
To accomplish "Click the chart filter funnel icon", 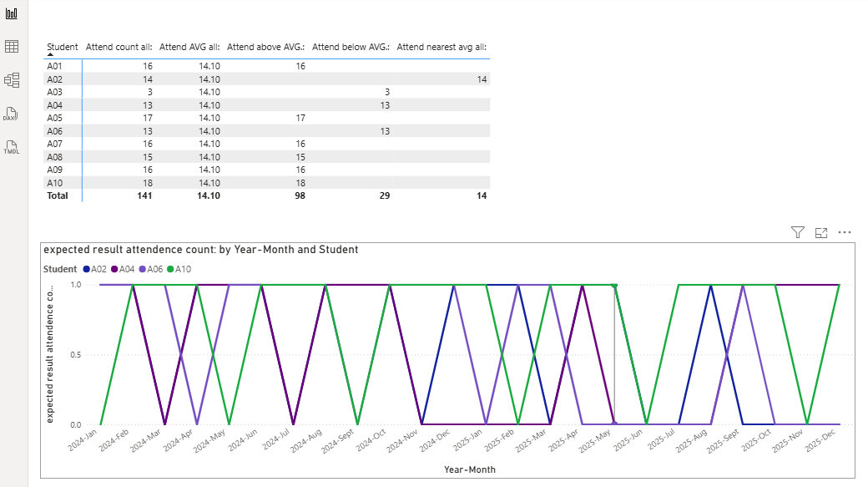I will tap(798, 233).
